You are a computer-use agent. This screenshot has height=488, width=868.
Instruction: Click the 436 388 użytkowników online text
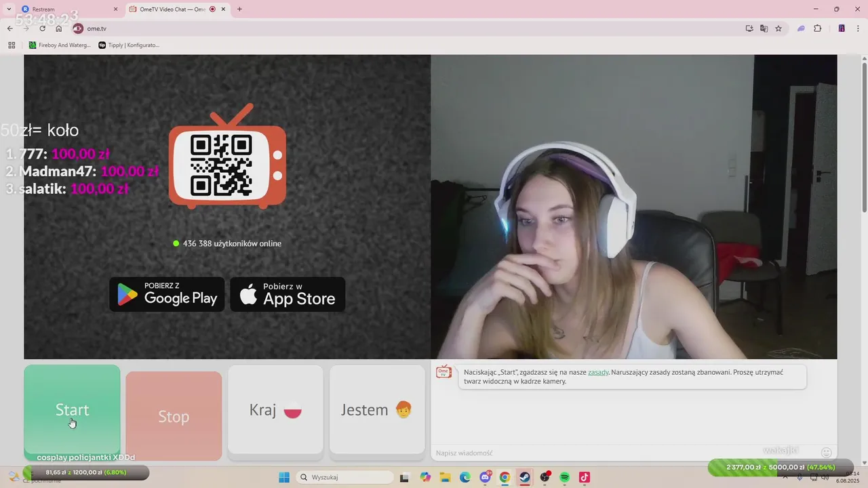pyautogui.click(x=232, y=243)
